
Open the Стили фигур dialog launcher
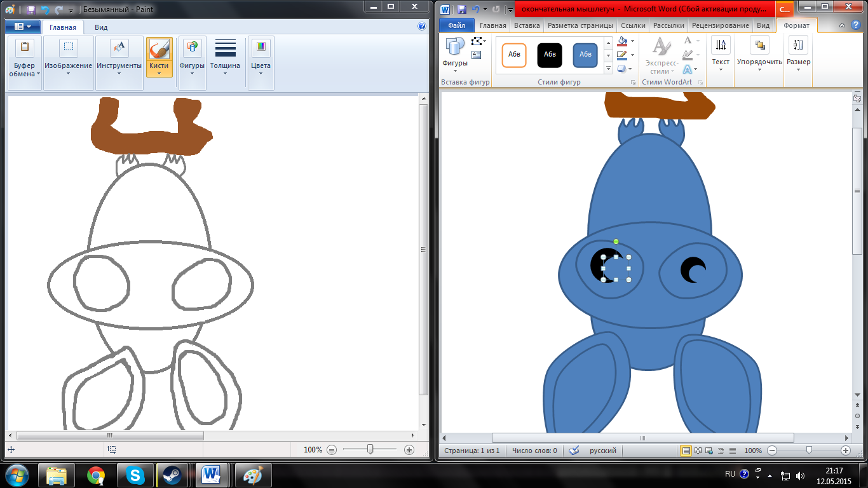coord(633,83)
